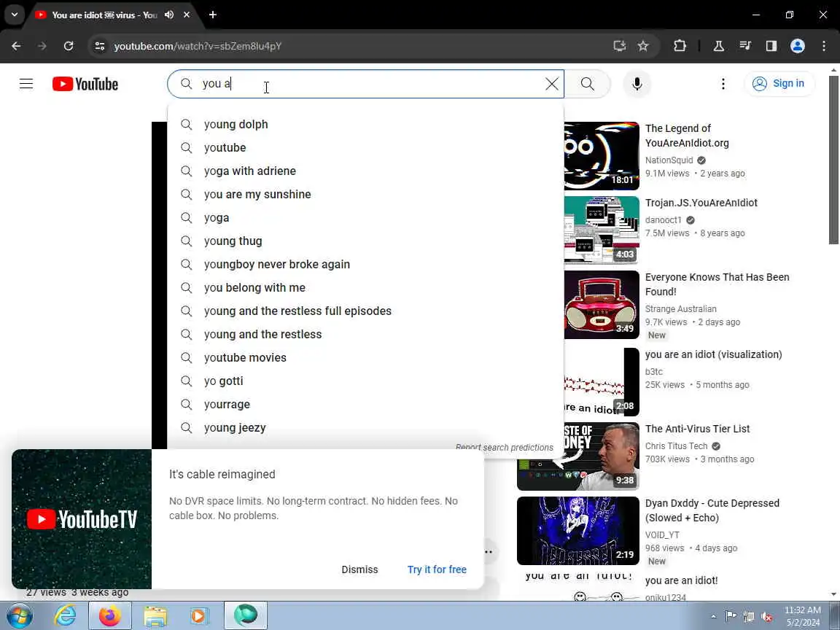840x630 pixels.
Task: Select the You are idiot virus tab
Action: coord(104,15)
